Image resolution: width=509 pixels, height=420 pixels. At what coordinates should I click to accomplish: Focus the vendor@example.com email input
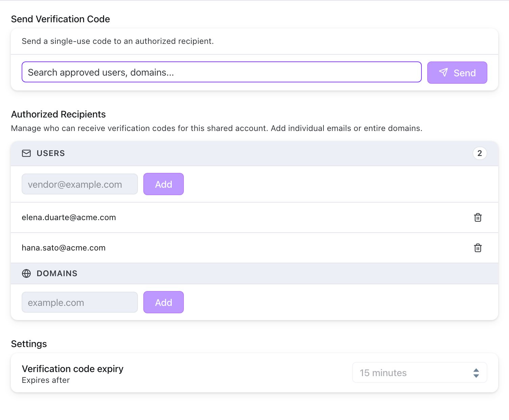pyautogui.click(x=80, y=184)
